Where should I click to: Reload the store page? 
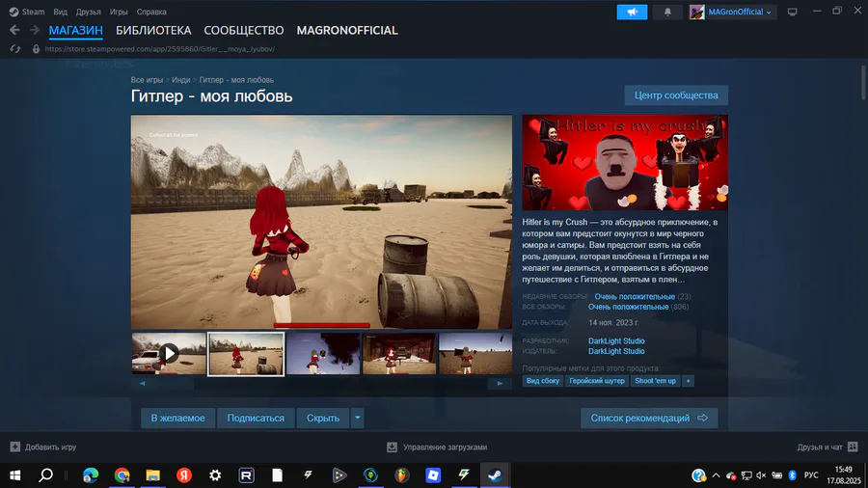14,48
